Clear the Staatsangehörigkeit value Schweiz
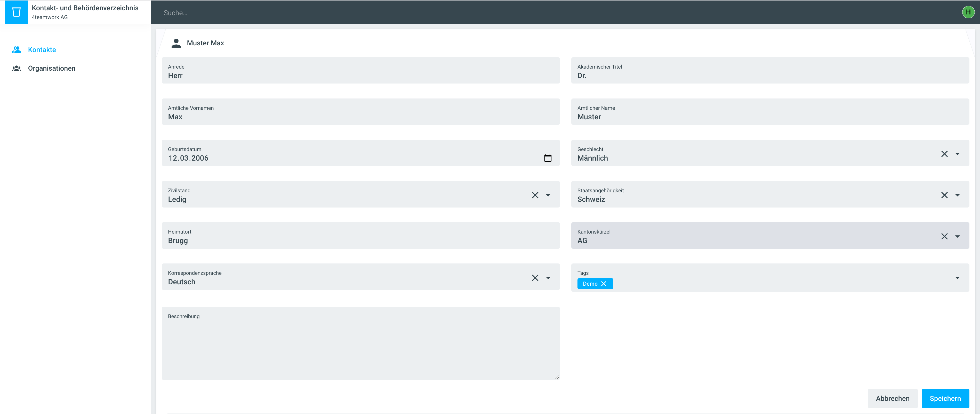 (x=944, y=195)
